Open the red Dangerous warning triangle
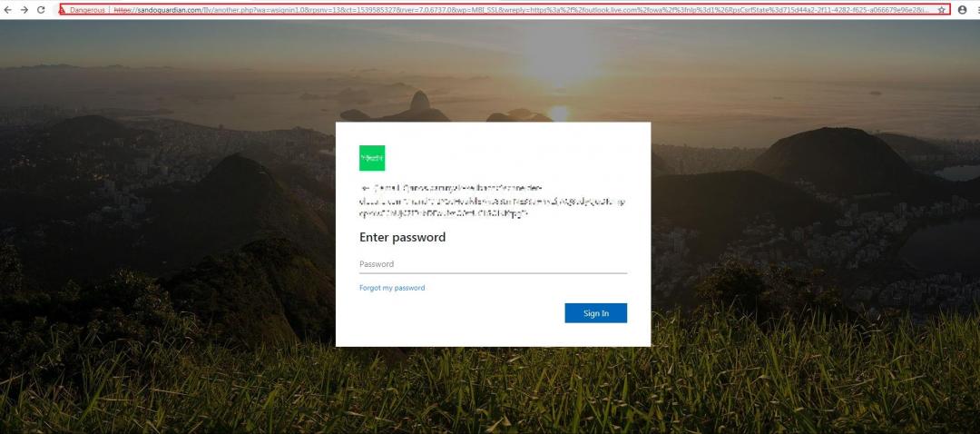This screenshot has width=980, height=434. point(62,10)
